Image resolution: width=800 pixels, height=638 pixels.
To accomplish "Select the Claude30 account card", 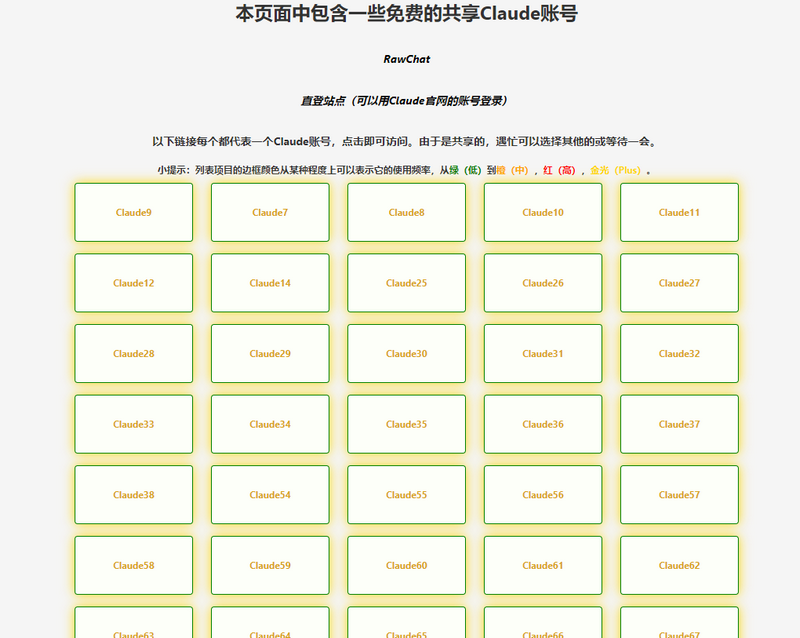I will [407, 353].
